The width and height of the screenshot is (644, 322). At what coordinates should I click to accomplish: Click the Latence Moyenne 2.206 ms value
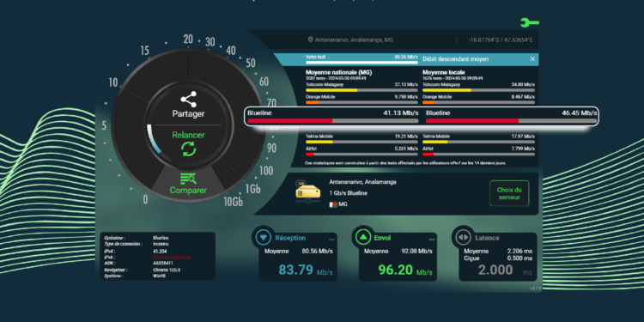click(519, 251)
